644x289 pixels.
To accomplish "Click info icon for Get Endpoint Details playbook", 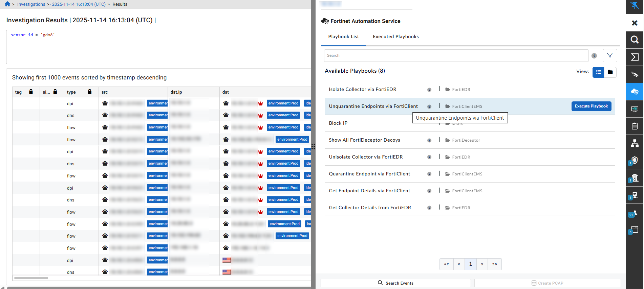I will click(429, 191).
